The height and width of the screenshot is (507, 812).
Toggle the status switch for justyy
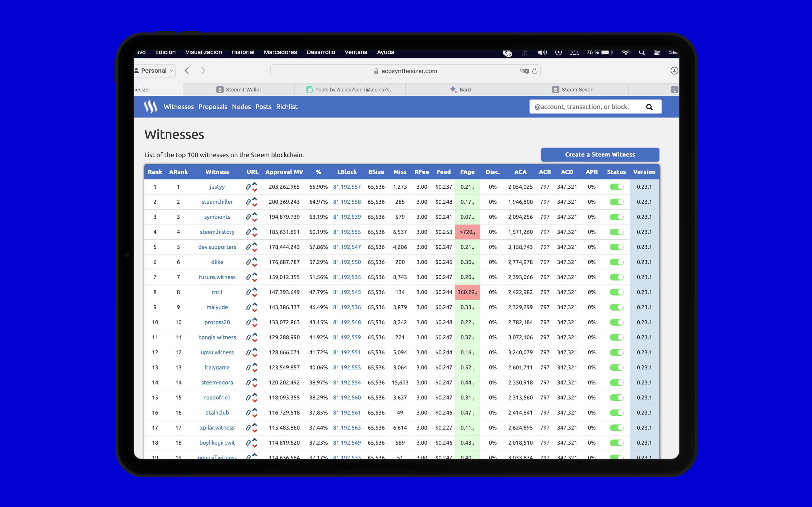pyautogui.click(x=616, y=187)
